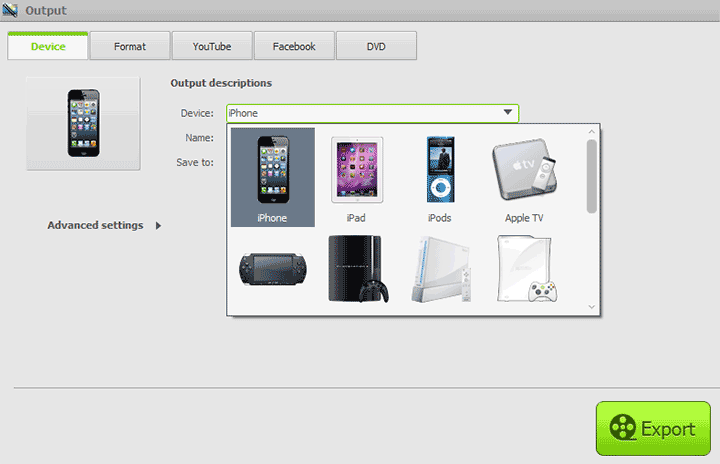The width and height of the screenshot is (720, 464).
Task: Click the Apple TV label text
Action: [x=524, y=218]
